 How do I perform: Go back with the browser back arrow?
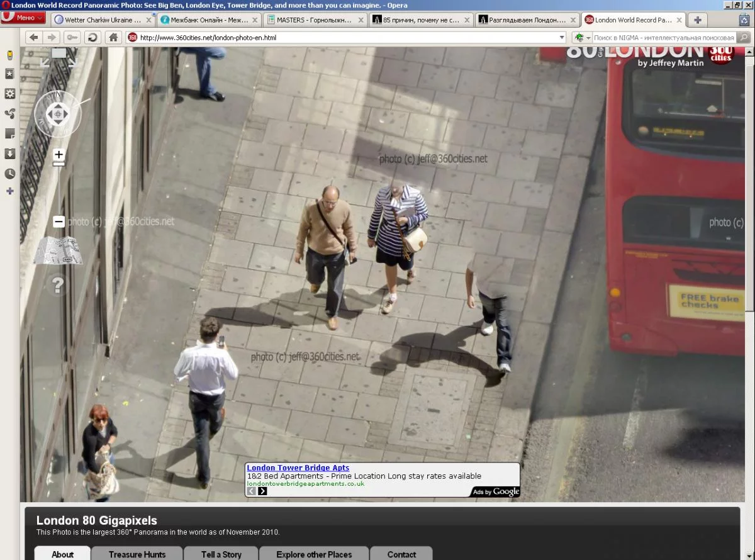click(34, 37)
